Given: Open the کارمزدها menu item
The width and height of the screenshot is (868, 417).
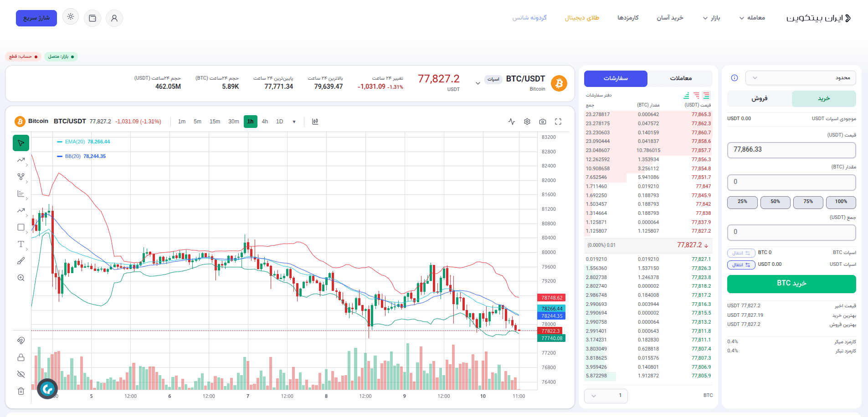Looking at the screenshot, I should tap(628, 18).
